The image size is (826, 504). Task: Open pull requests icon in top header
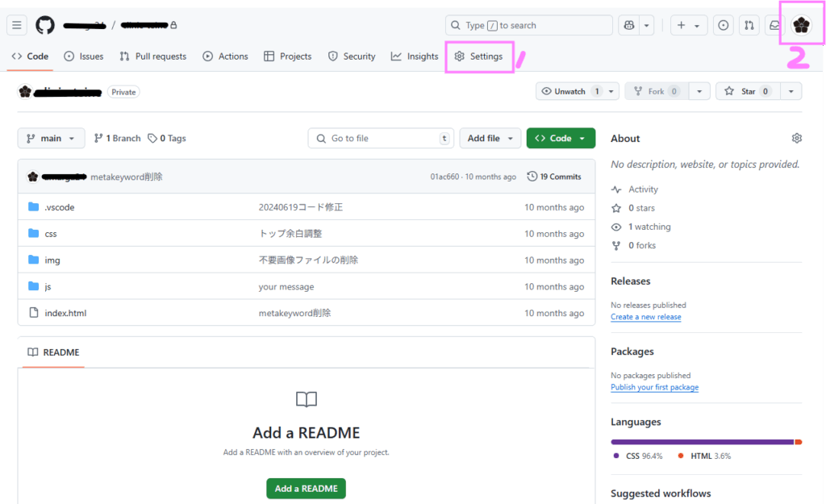tap(749, 25)
